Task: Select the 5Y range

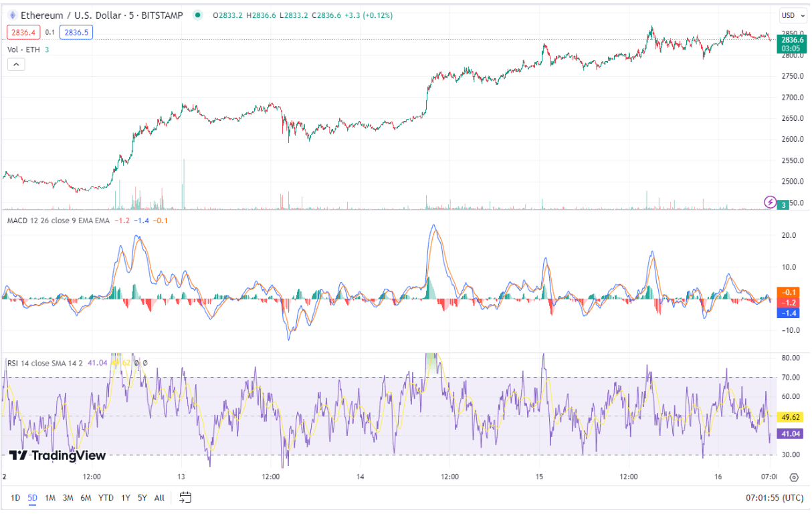Action: point(141,497)
